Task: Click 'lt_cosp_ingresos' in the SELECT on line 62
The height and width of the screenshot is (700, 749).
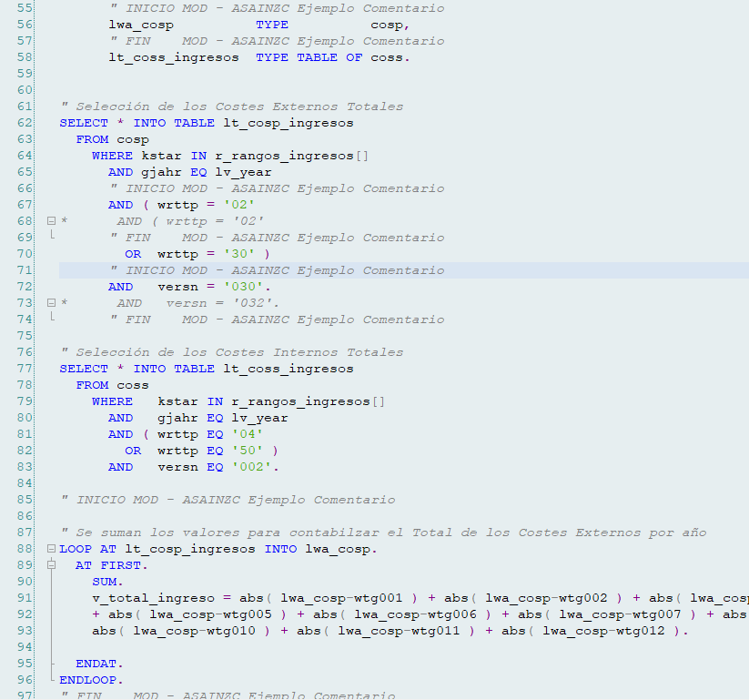Action: (x=288, y=123)
